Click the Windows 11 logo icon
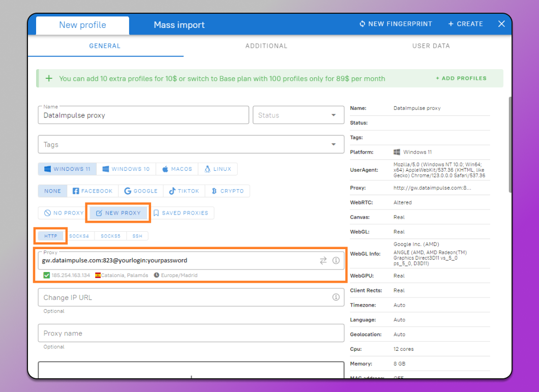The width and height of the screenshot is (539, 392). coord(47,169)
